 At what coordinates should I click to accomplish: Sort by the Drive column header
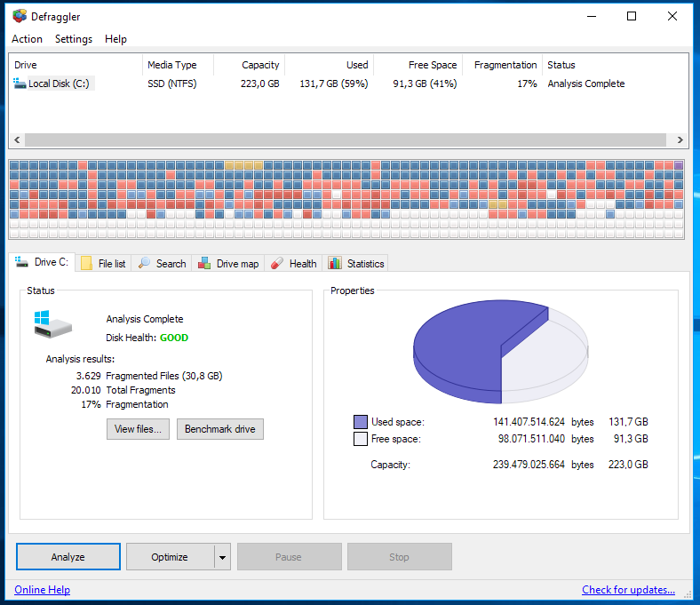[76, 65]
